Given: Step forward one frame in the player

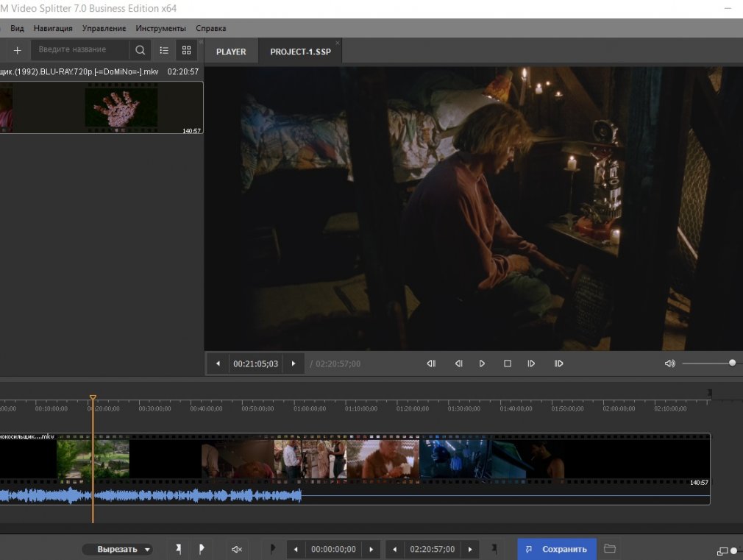Looking at the screenshot, I should [x=531, y=364].
